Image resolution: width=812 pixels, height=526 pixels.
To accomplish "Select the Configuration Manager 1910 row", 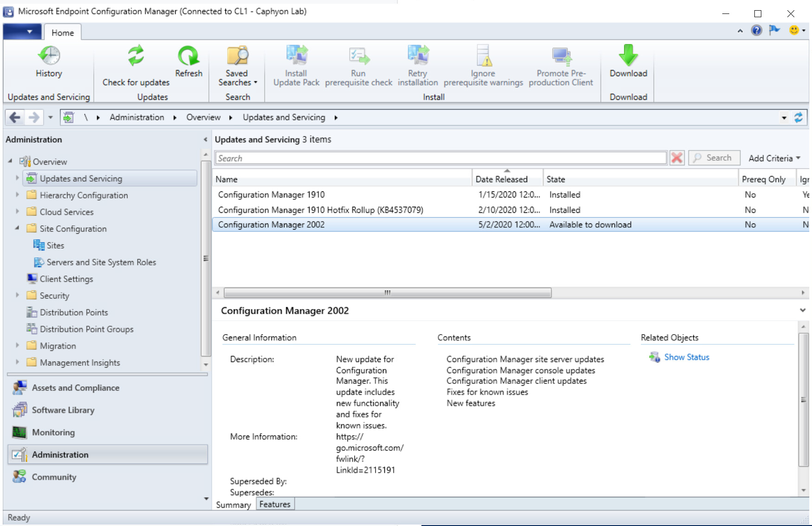I will point(510,195).
